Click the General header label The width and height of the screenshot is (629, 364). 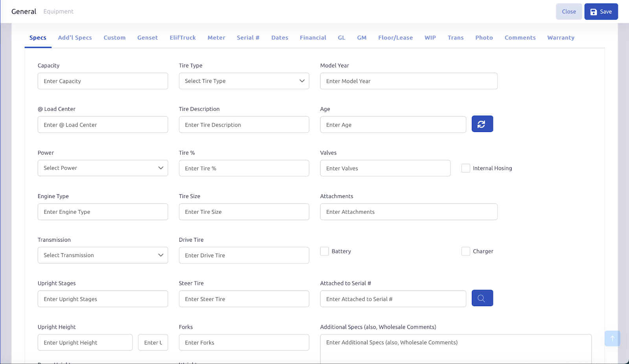[x=24, y=11]
